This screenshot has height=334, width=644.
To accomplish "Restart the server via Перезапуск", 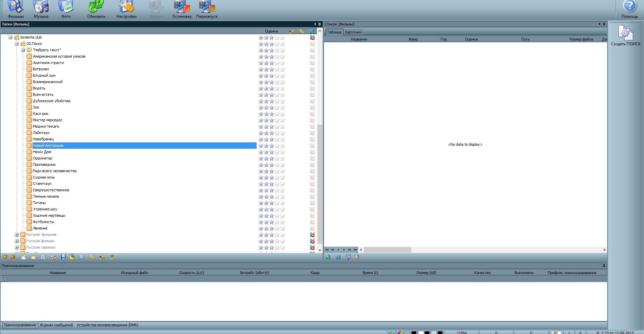I will 207,9.
